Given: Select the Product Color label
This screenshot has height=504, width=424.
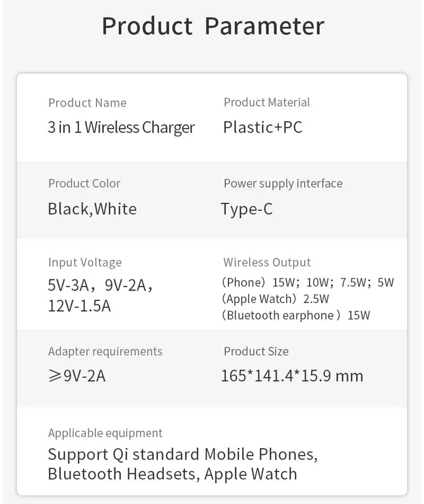Looking at the screenshot, I should tap(84, 183).
